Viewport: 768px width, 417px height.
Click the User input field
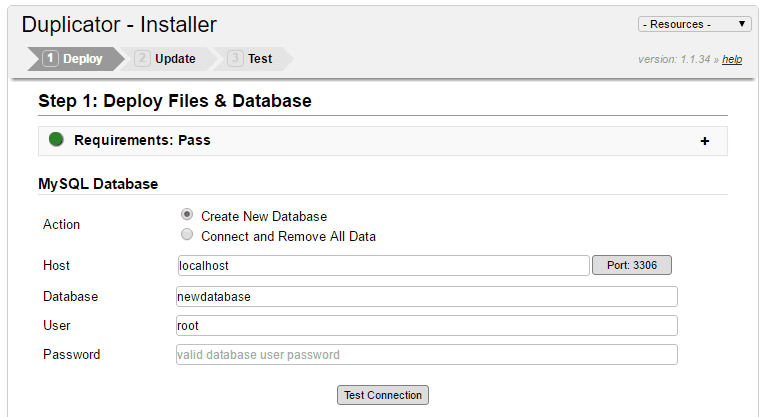[427, 325]
